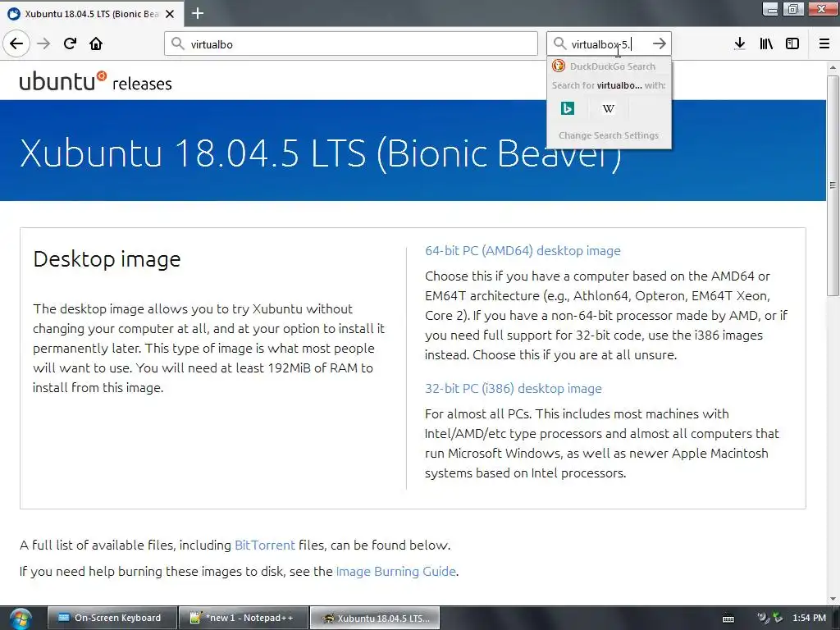Switch to the Notepad++ taskbar window
This screenshot has width=840, height=630.
pyautogui.click(x=244, y=619)
